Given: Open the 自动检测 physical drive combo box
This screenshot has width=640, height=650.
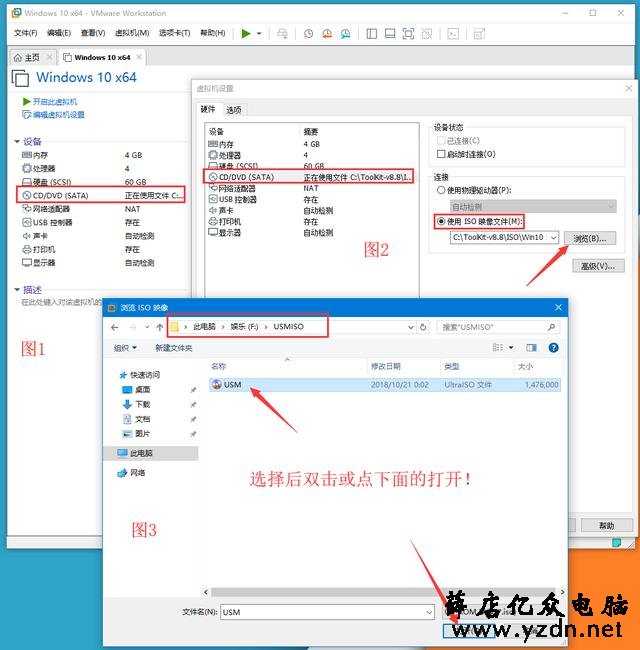Looking at the screenshot, I should pos(533,206).
